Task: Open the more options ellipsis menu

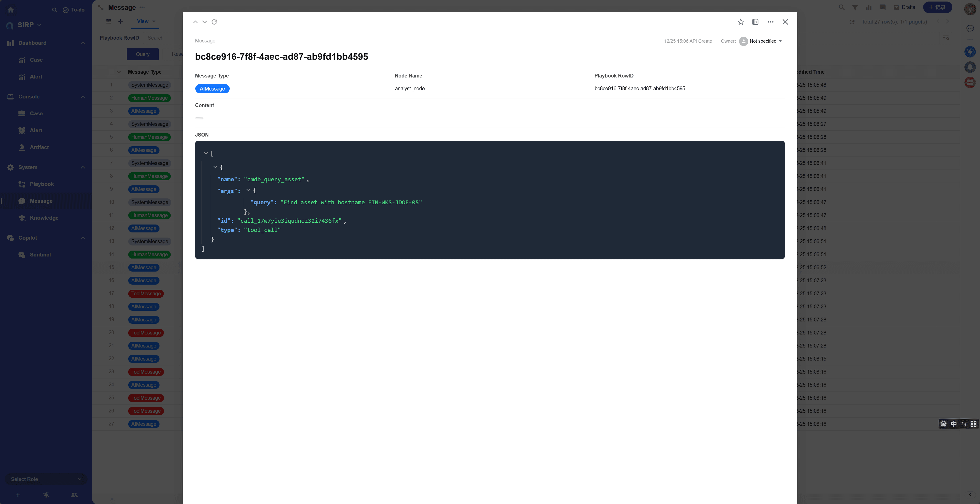Action: pyautogui.click(x=770, y=22)
